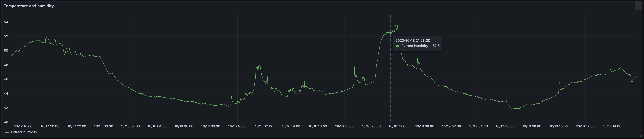
Task: Click the y-axis value 52
Action: pos(6,36)
